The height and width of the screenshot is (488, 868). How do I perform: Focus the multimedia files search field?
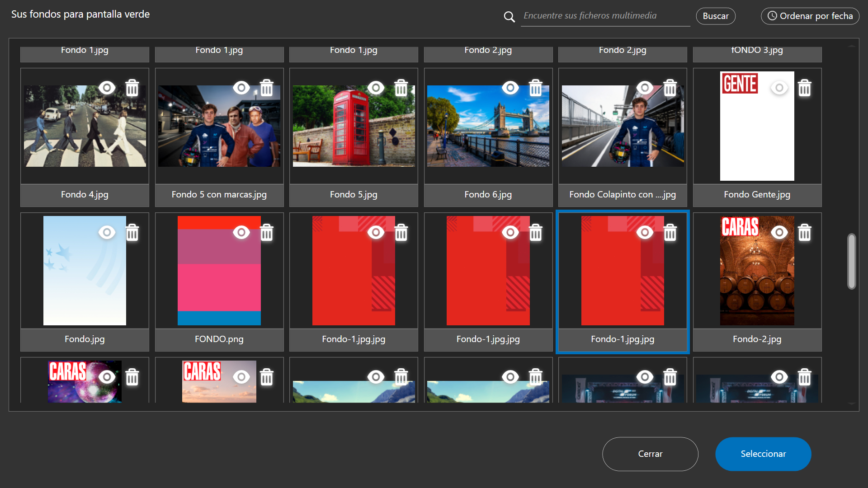605,16
